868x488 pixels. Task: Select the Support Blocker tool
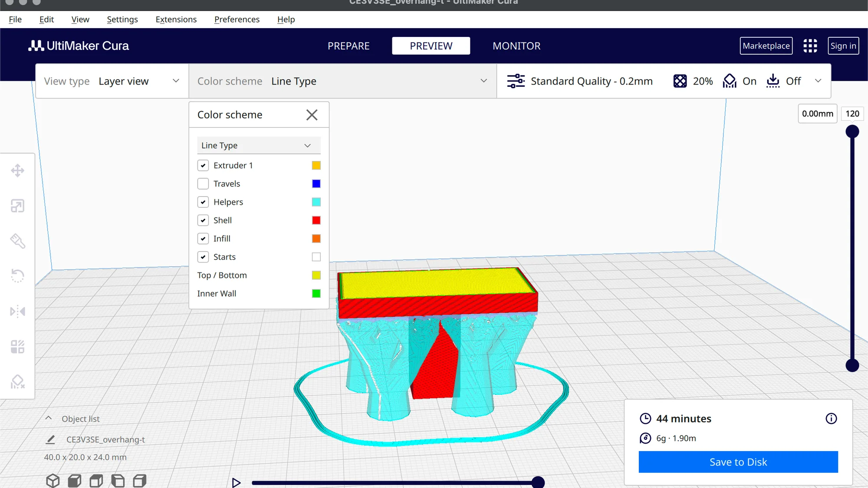(17, 382)
